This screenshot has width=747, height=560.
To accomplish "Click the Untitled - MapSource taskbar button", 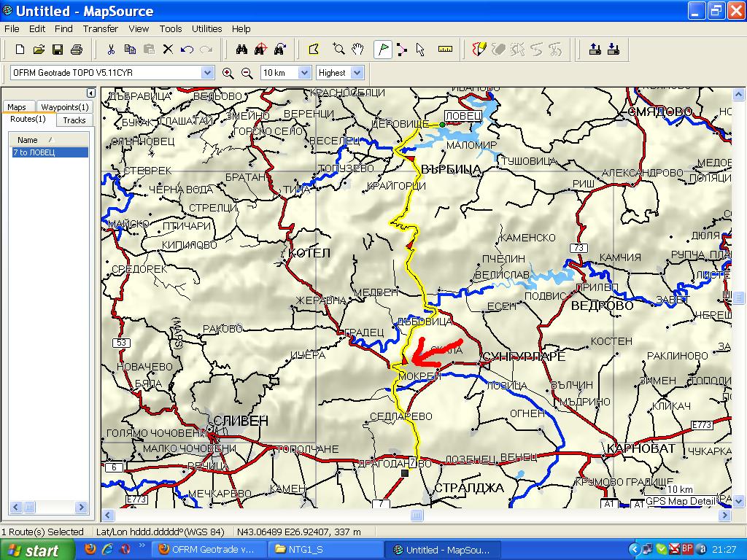I will (443, 550).
